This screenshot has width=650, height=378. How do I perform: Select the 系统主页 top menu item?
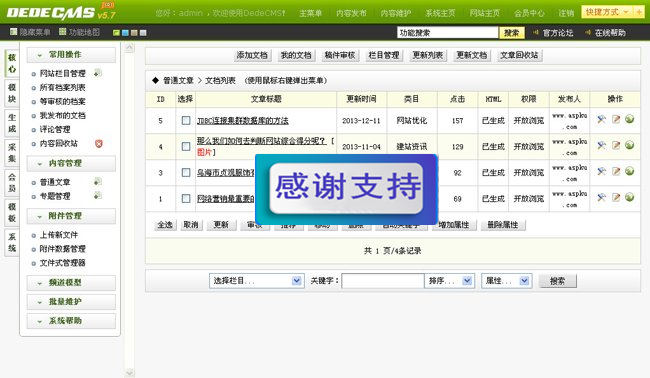[x=440, y=13]
